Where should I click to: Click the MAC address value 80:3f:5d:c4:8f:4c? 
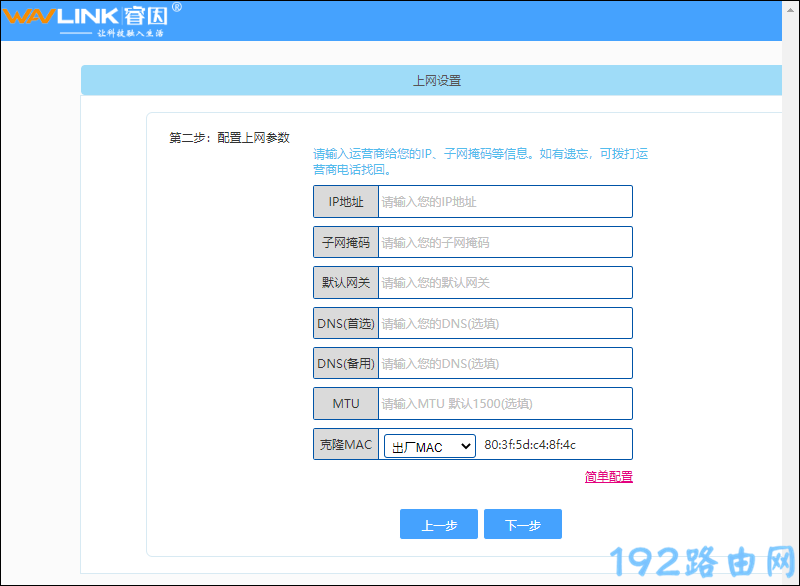click(x=530, y=445)
